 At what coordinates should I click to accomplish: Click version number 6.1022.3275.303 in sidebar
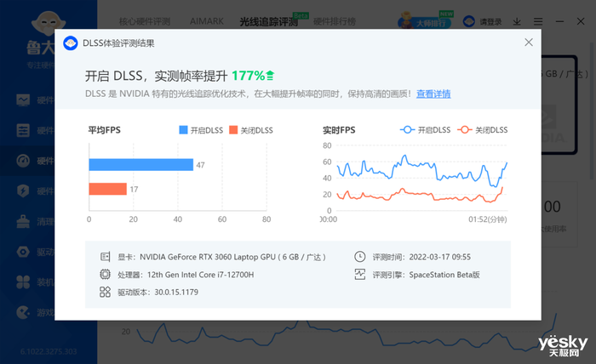49,351
